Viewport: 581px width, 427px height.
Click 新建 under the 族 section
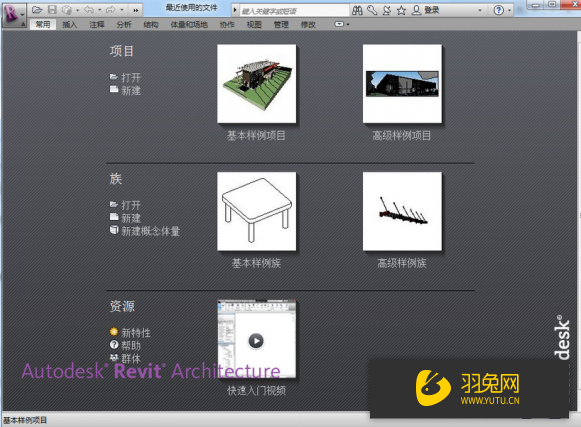pyautogui.click(x=131, y=218)
